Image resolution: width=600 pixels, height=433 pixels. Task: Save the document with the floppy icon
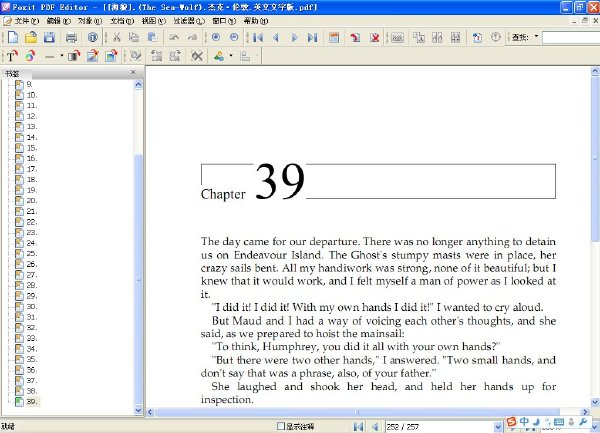[x=49, y=37]
